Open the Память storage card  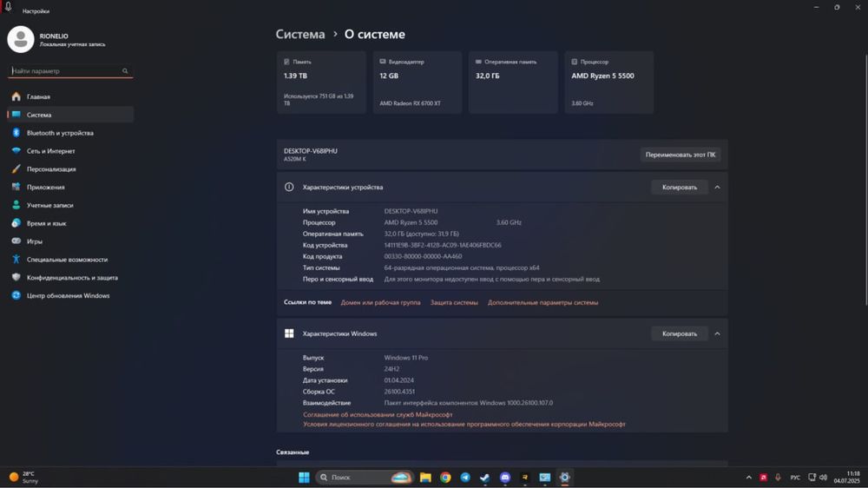pyautogui.click(x=322, y=82)
